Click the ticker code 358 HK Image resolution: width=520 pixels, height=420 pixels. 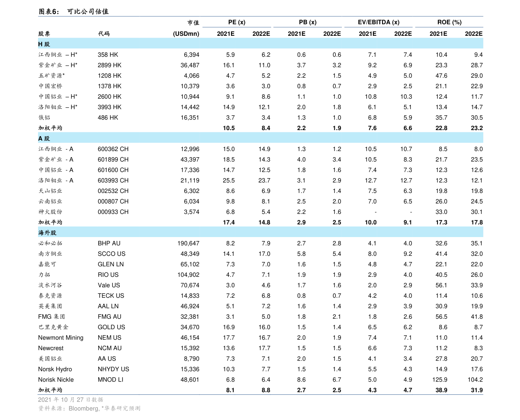108,55
